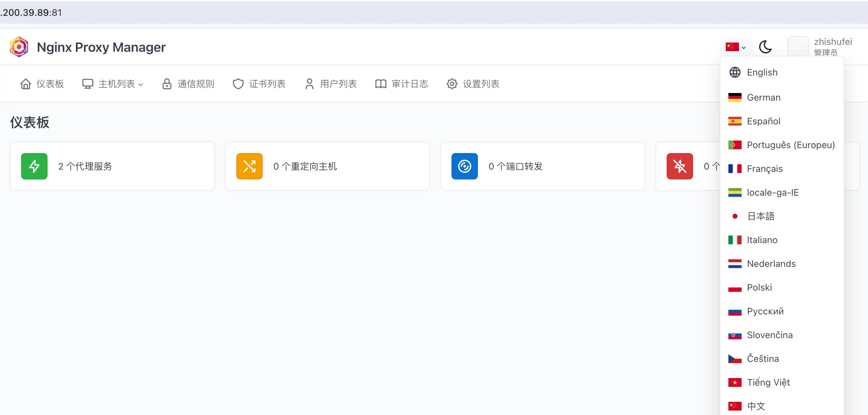868x415 pixels.
Task: Click the German flag icon
Action: pyautogui.click(x=735, y=97)
